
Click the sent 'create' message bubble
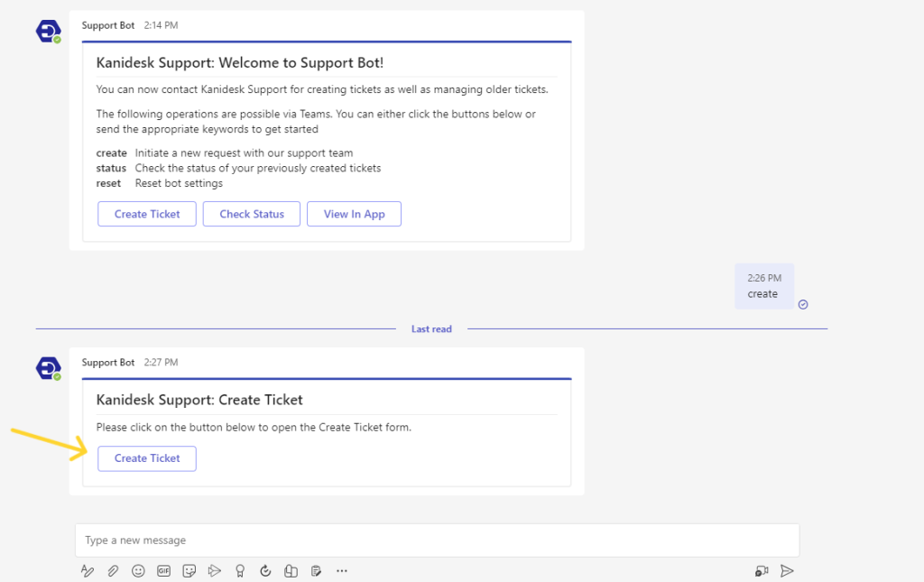coord(764,286)
